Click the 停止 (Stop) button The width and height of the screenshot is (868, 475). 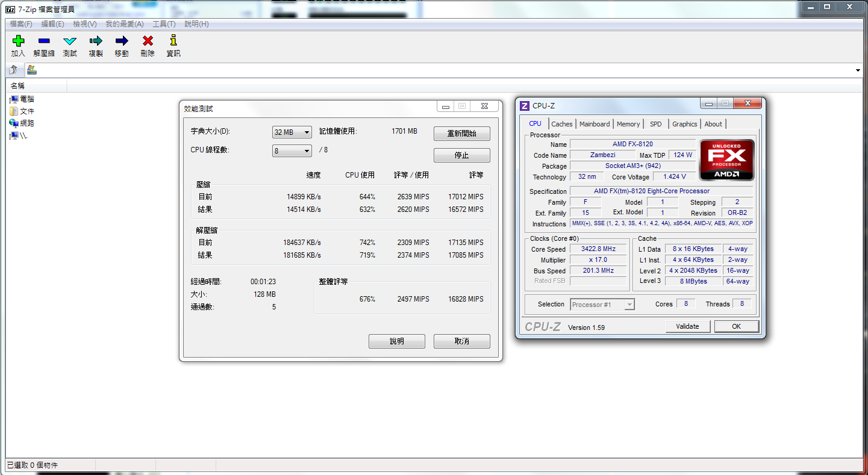pyautogui.click(x=462, y=155)
